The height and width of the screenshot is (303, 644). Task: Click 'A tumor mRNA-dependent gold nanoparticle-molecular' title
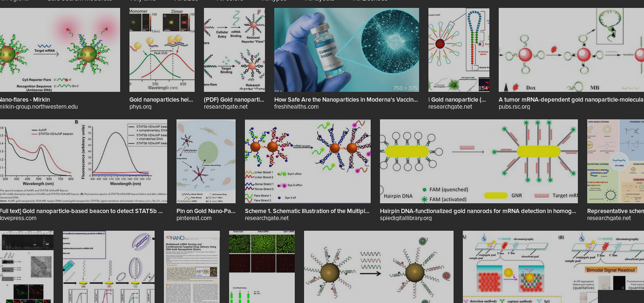pyautogui.click(x=571, y=100)
